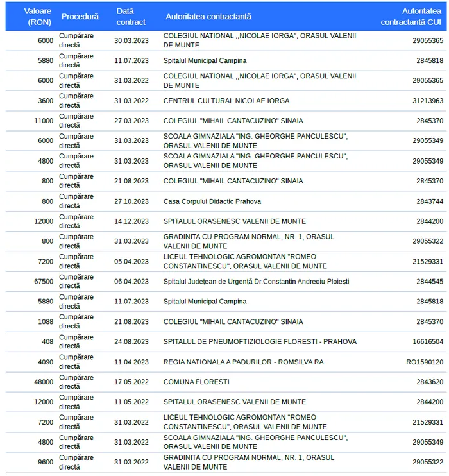Select COLEGIUL MIHAIL CANTACUZINO SINAIA in 27.03.2023 row
The height and width of the screenshot is (476, 449).
pos(233,121)
